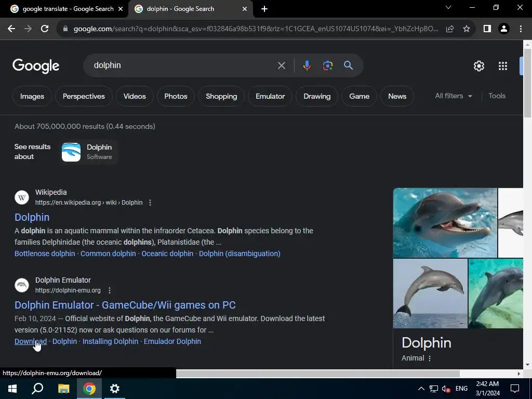Open the Dolphin Software suggestion card

point(89,152)
